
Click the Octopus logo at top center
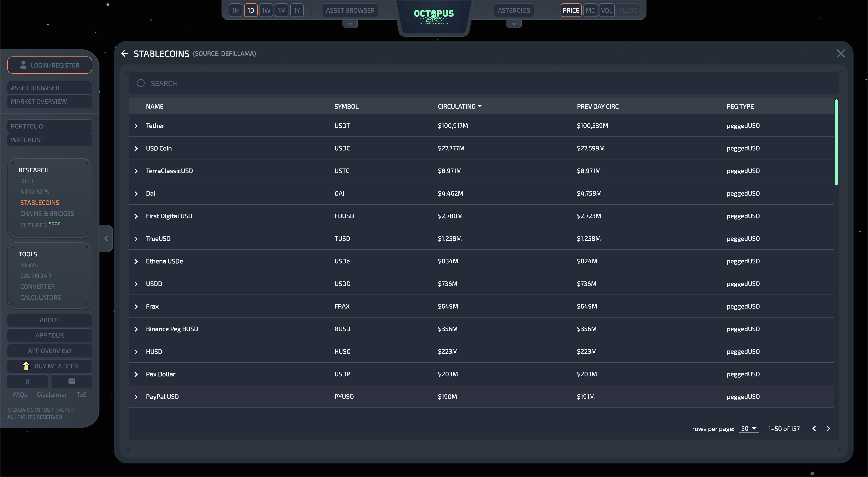[434, 16]
